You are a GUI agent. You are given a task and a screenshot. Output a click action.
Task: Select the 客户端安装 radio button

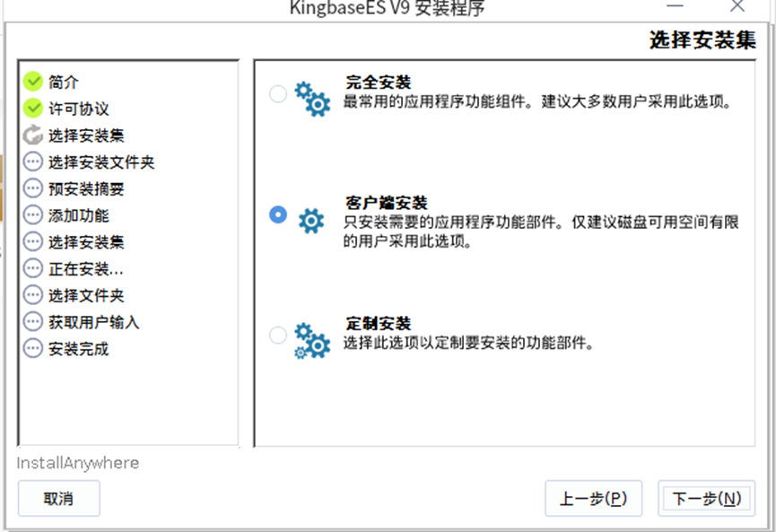tap(278, 214)
